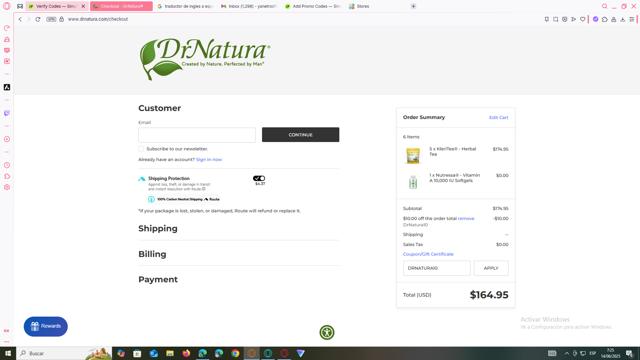Reload the drnatura.com checkout page

(x=38, y=19)
